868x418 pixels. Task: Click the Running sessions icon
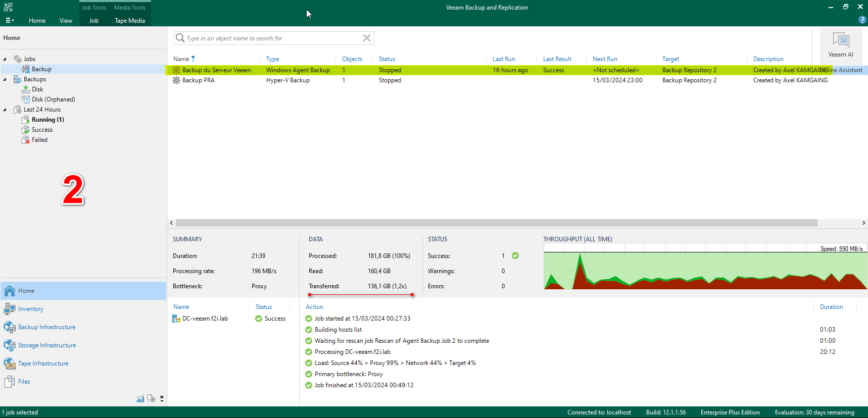pyautogui.click(x=26, y=120)
